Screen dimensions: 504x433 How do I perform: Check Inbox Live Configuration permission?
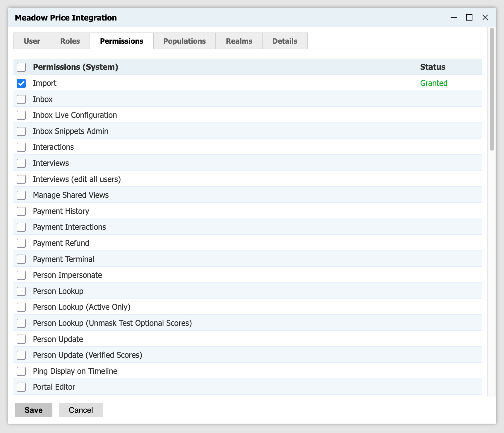(x=21, y=115)
